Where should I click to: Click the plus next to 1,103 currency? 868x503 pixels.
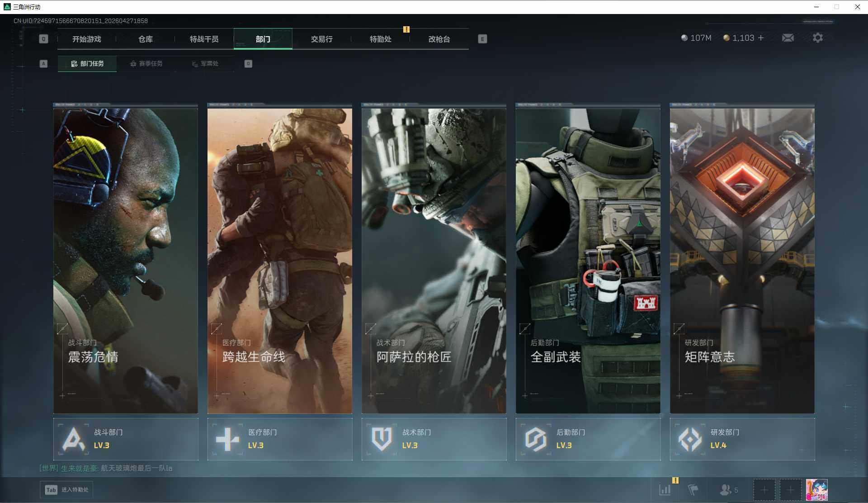point(761,38)
